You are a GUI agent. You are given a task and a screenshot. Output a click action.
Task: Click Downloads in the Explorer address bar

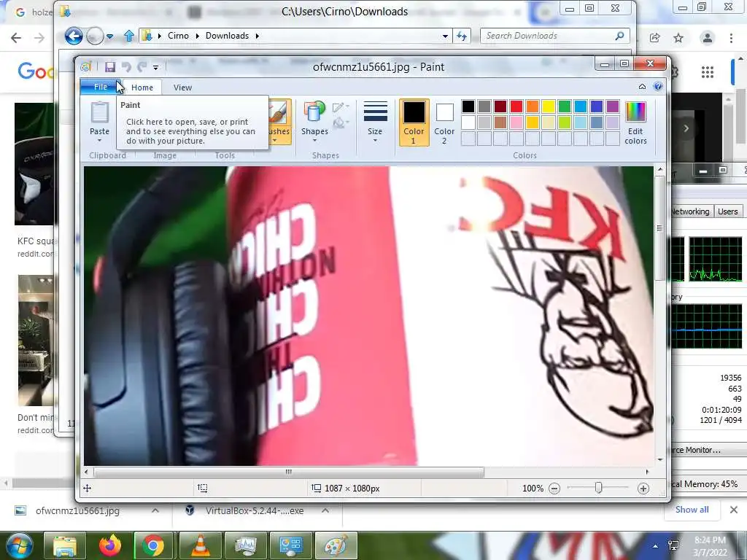228,36
